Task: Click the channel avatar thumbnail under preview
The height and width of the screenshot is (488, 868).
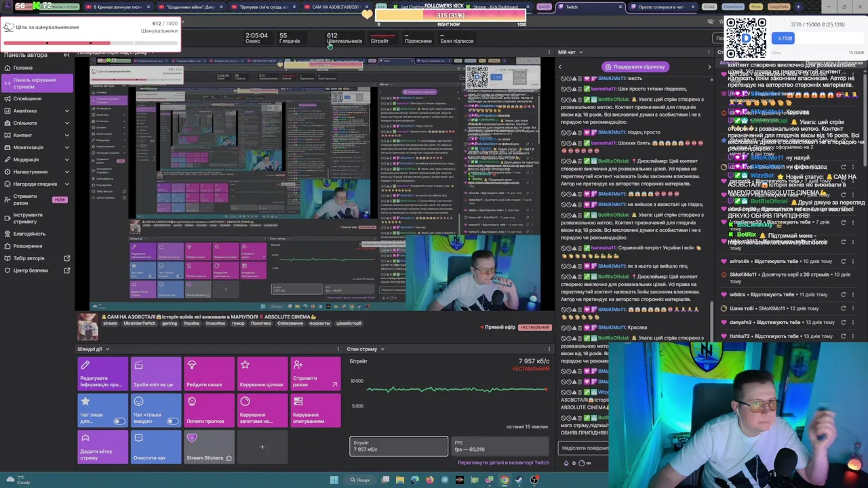Action: pos(87,327)
